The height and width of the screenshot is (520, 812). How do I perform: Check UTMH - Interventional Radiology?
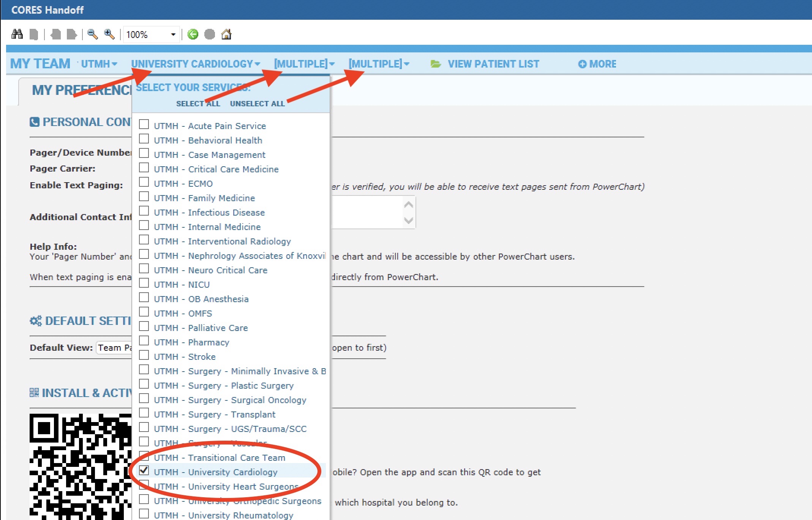tap(144, 240)
